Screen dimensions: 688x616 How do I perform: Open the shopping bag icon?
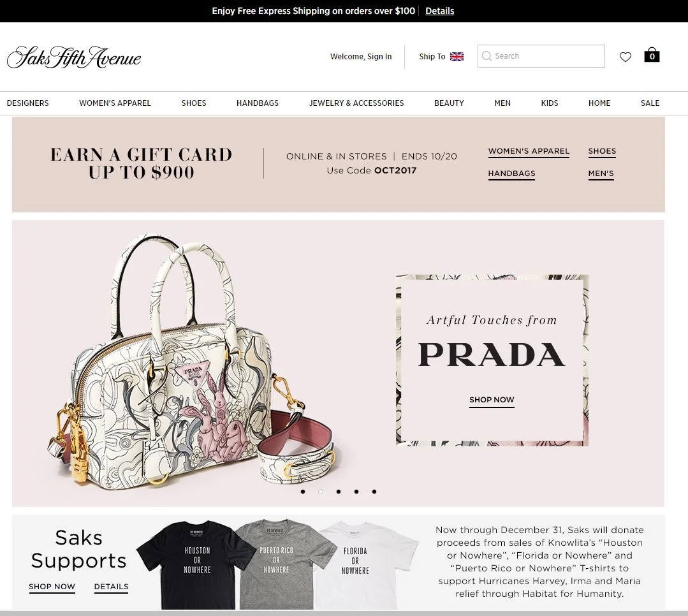click(652, 55)
